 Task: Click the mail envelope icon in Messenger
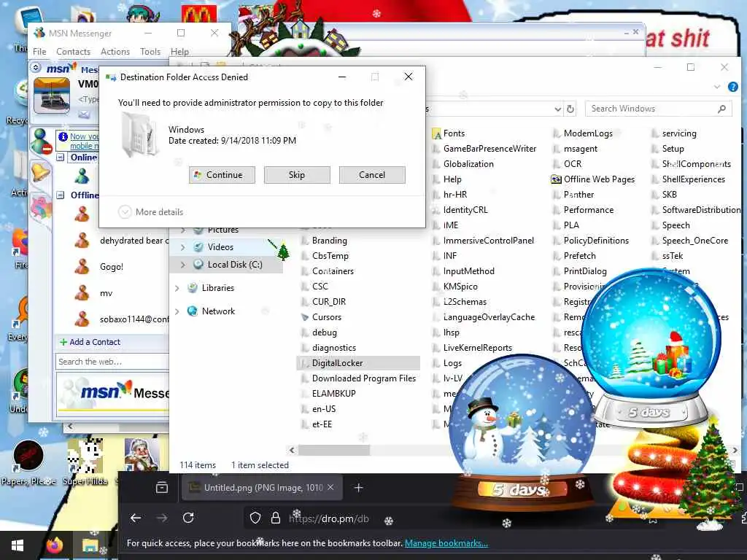(84, 114)
